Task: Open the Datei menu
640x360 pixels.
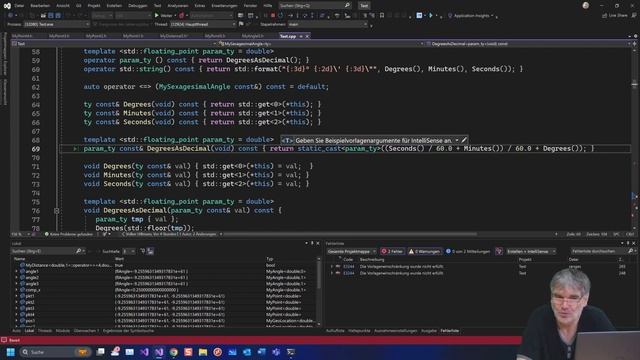Action: (19, 6)
